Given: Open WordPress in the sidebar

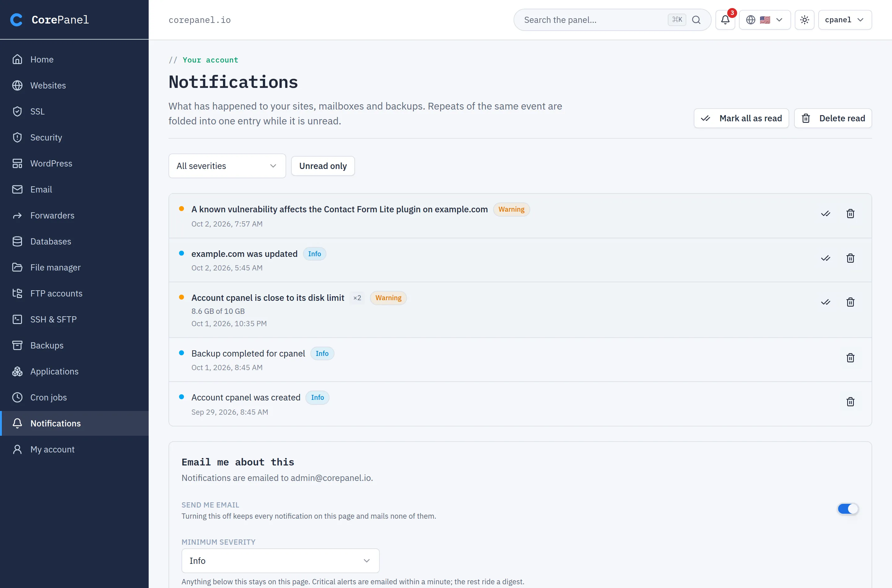Looking at the screenshot, I should click(74, 163).
